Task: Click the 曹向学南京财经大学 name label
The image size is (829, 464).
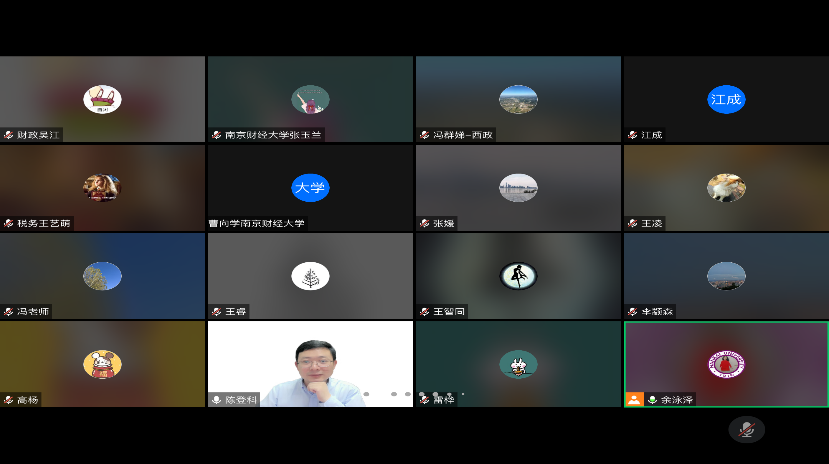Action: [x=257, y=223]
